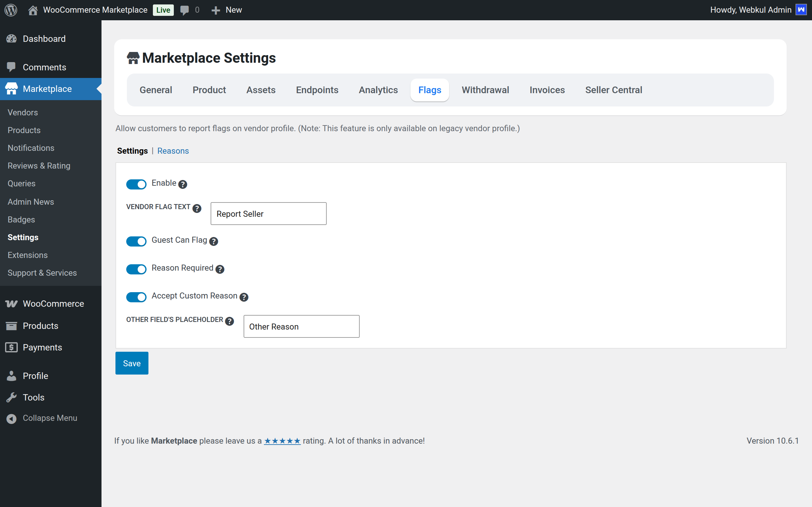Open the comments bubble in admin bar

click(185, 10)
